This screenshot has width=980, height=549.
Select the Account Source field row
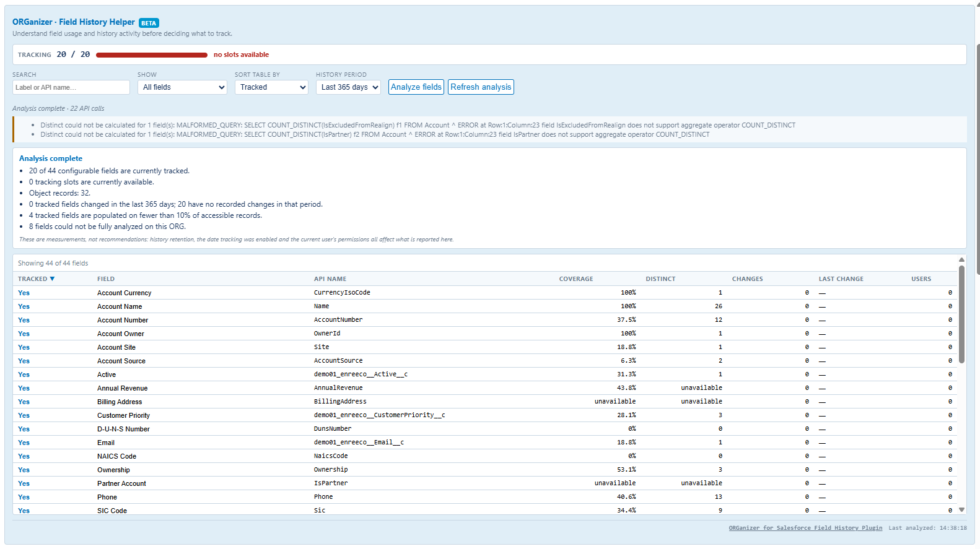[484, 361]
